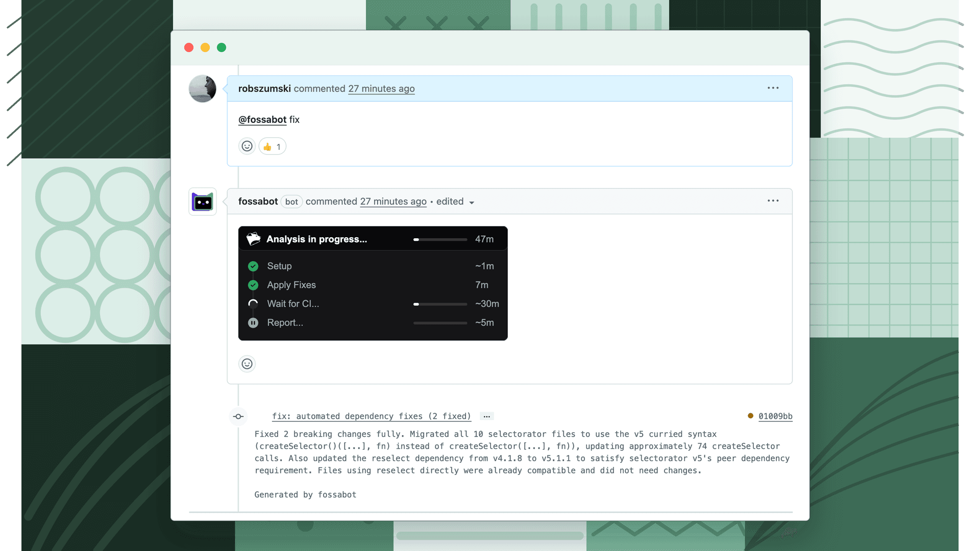
Task: Click the Fixed 2 breaking changes commit description
Action: [522, 453]
